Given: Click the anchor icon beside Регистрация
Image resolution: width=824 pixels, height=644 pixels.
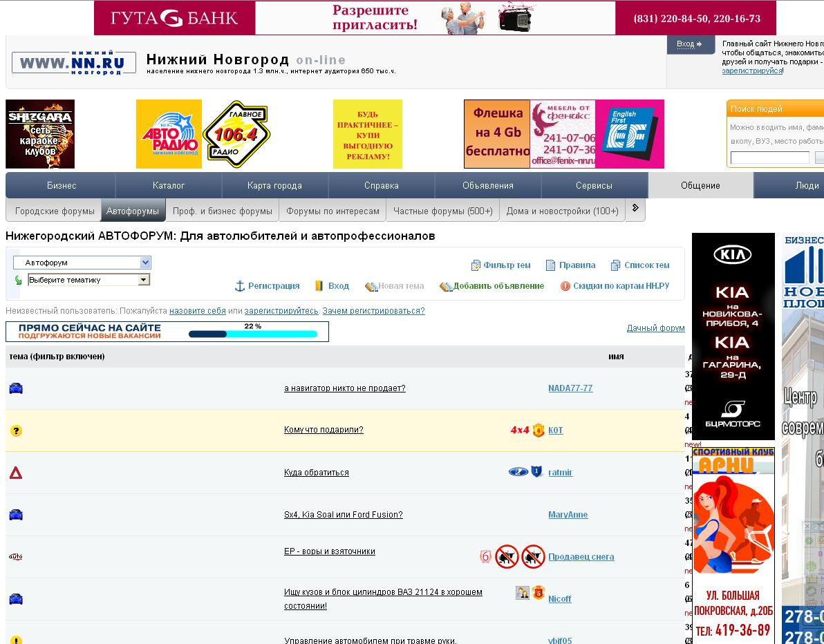Looking at the screenshot, I should (240, 286).
